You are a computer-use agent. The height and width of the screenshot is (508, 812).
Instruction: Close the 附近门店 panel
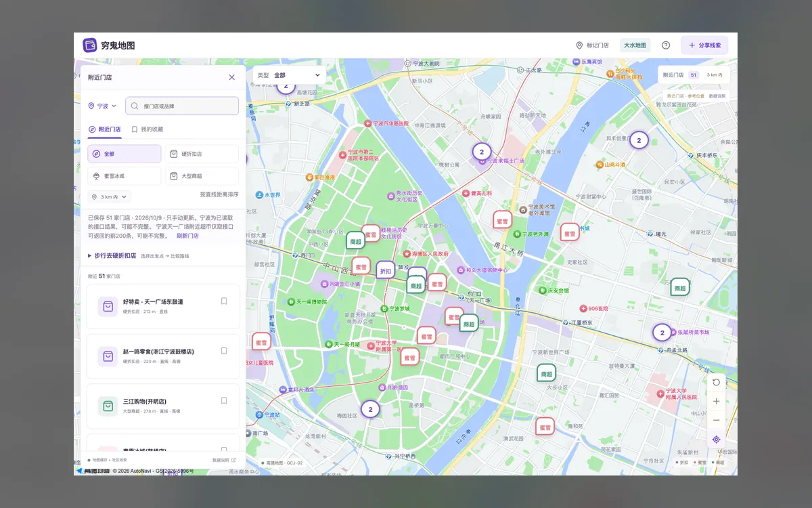click(232, 77)
